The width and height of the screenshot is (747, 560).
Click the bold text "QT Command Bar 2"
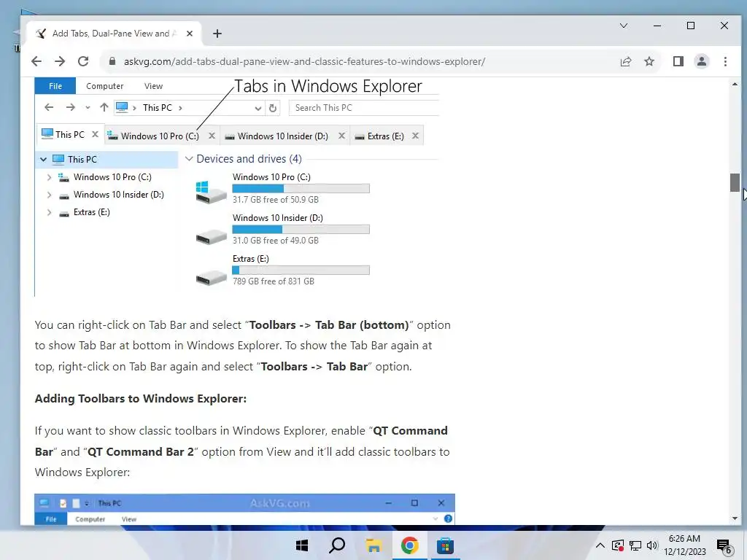(141, 452)
